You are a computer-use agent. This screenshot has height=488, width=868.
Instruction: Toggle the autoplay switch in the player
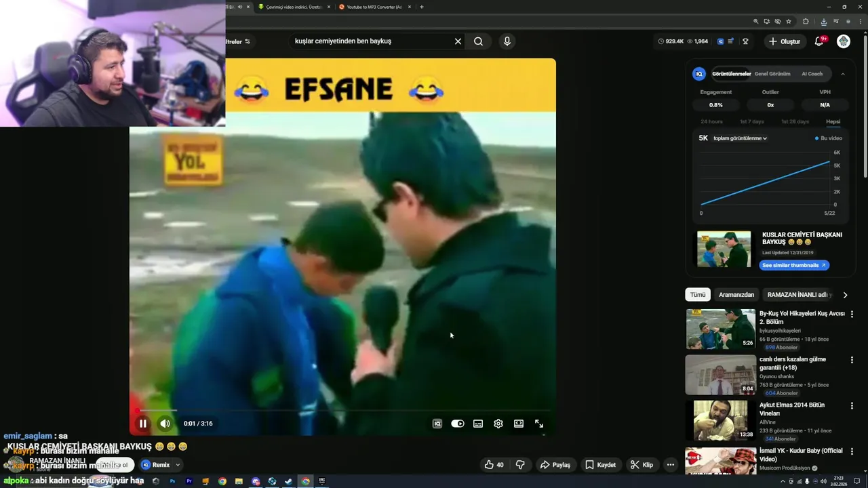[x=458, y=424]
